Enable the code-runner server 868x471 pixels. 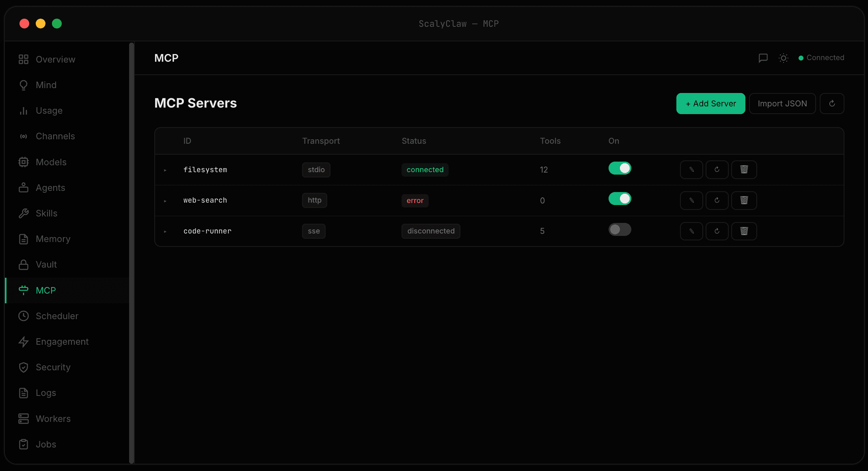pyautogui.click(x=620, y=229)
